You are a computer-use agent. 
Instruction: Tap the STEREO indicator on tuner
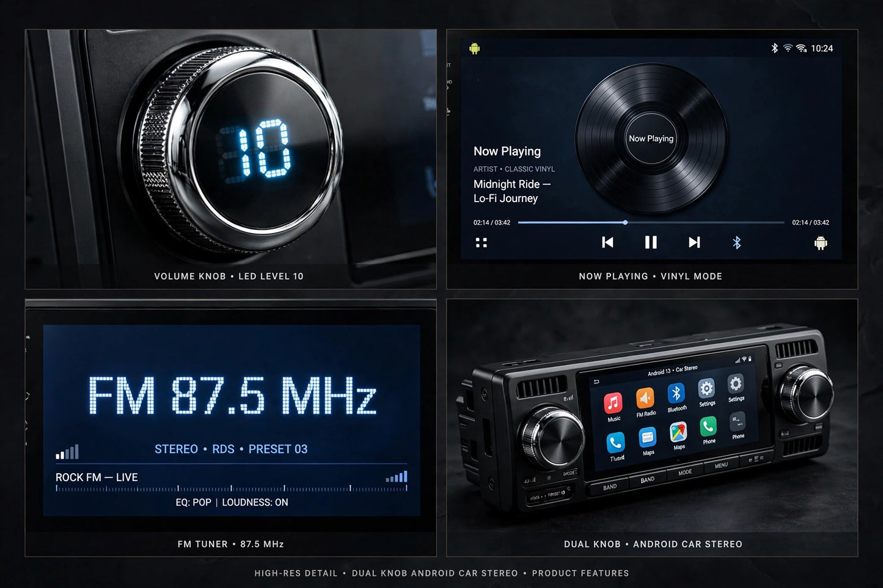click(x=176, y=449)
